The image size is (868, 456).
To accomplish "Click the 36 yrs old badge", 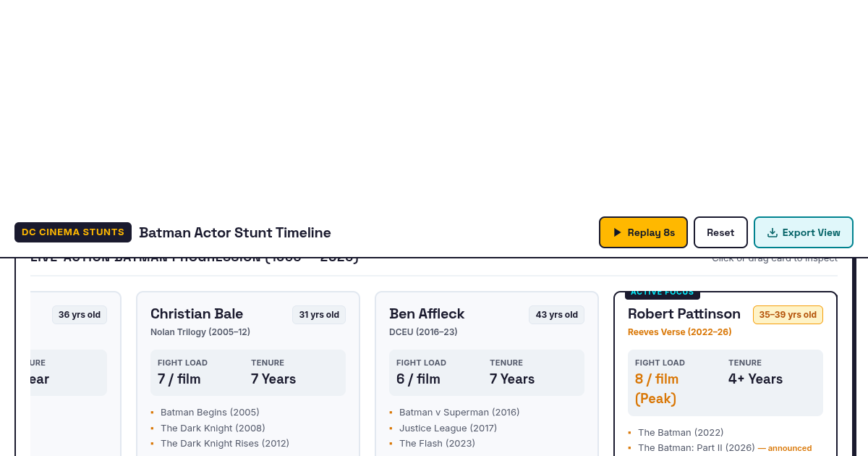I will [x=80, y=315].
